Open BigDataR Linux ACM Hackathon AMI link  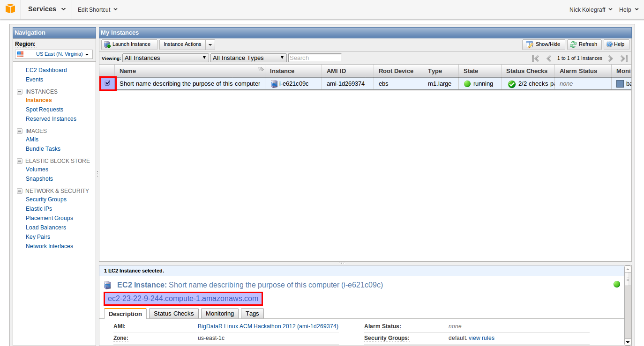point(268,326)
